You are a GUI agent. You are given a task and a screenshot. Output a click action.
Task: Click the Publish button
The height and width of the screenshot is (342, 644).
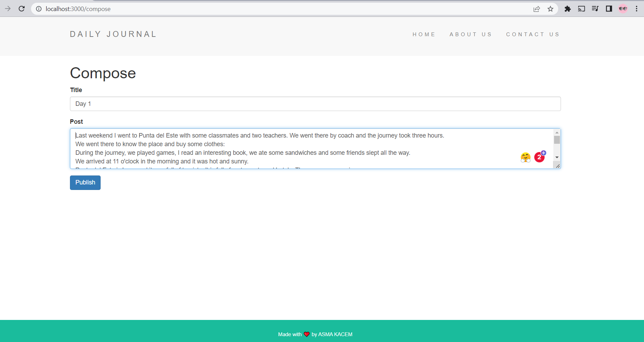click(85, 182)
